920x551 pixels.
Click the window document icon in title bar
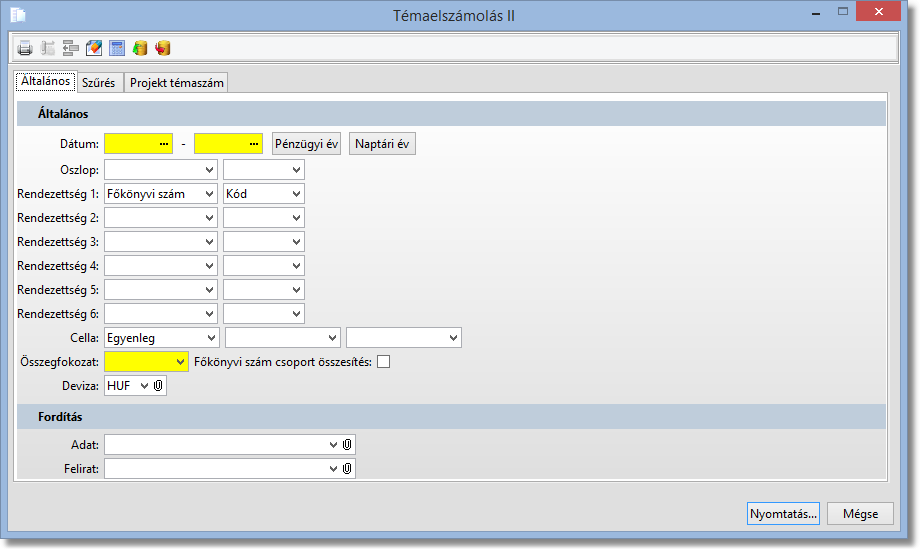click(x=18, y=15)
